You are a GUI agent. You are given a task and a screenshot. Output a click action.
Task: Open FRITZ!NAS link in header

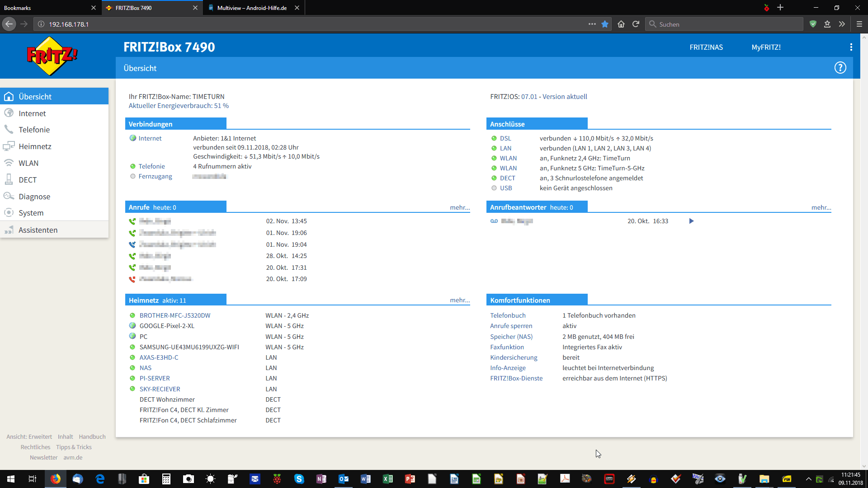tap(706, 47)
